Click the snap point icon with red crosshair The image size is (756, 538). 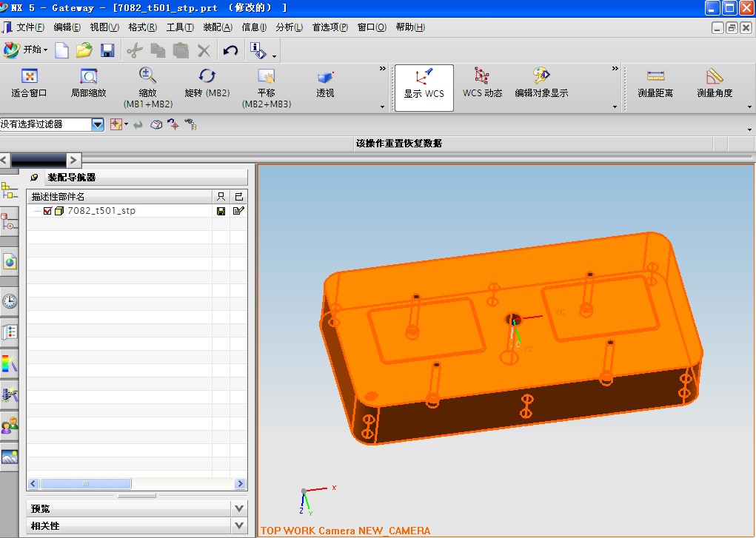pyautogui.click(x=173, y=125)
